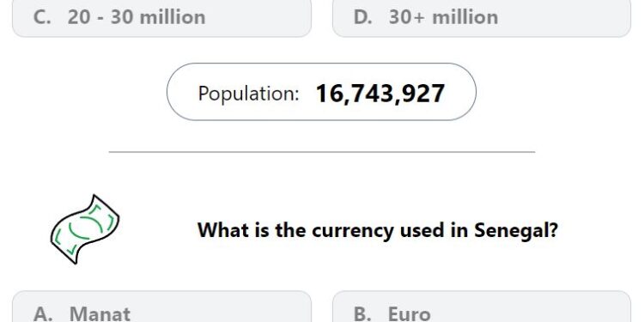The height and width of the screenshot is (322, 644).
Task: Click the green banknote currency icon
Action: [x=85, y=229]
